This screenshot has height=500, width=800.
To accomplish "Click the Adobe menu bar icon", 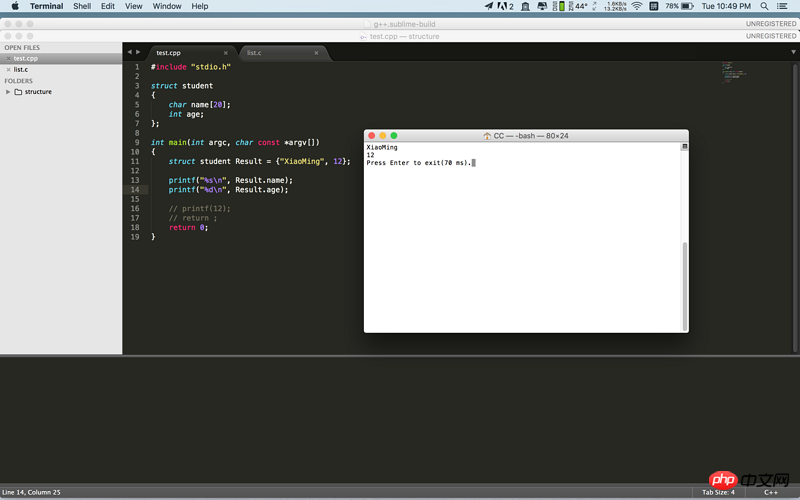I will point(505,6).
